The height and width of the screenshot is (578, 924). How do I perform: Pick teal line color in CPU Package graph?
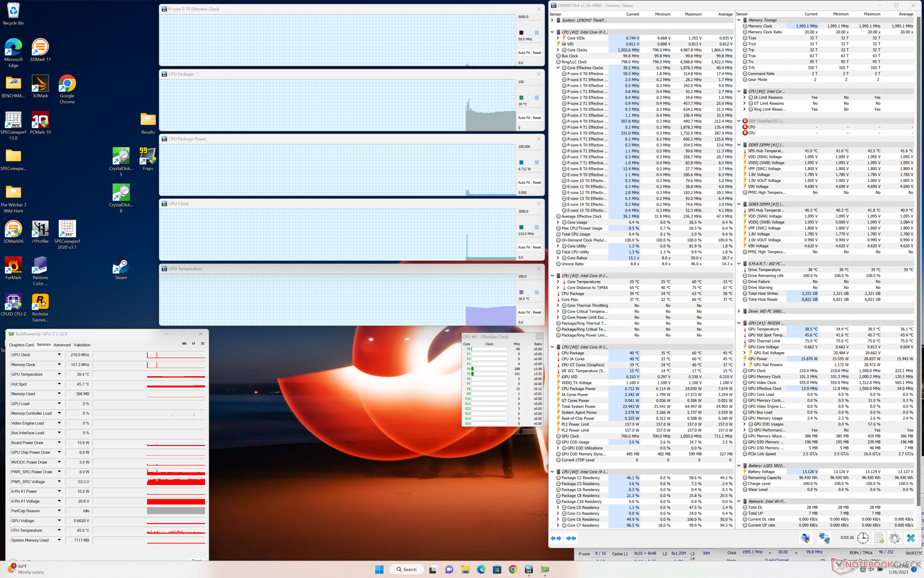pos(521,98)
